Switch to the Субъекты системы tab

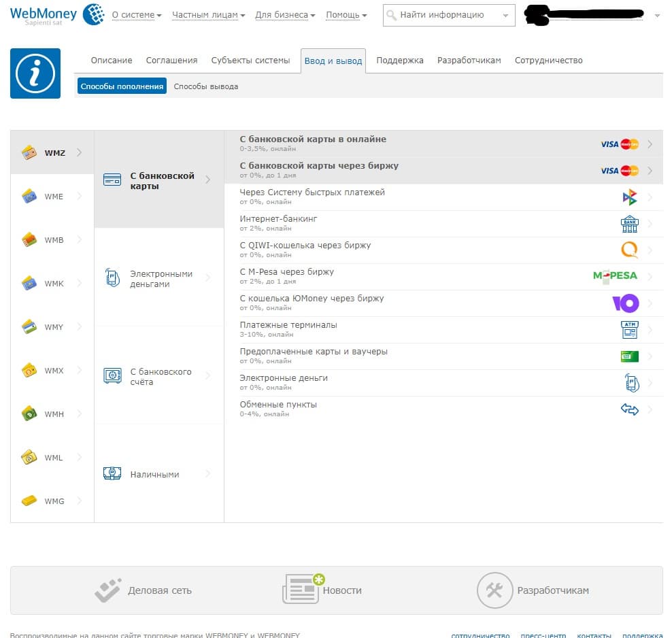coord(250,61)
